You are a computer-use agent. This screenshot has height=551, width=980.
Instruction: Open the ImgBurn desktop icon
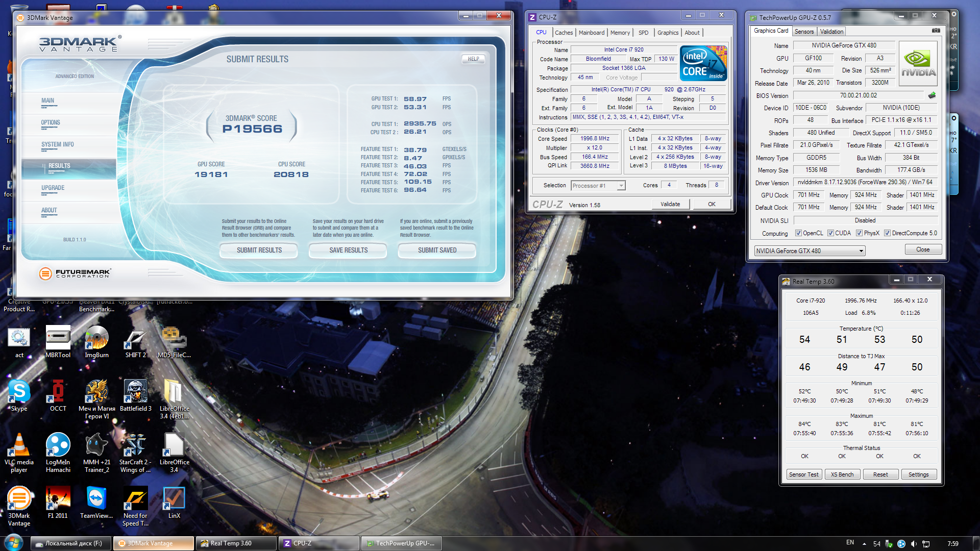click(96, 338)
